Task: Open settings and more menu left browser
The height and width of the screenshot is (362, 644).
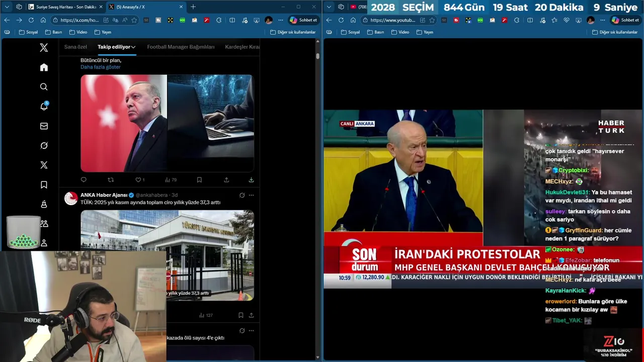Action: (281, 20)
